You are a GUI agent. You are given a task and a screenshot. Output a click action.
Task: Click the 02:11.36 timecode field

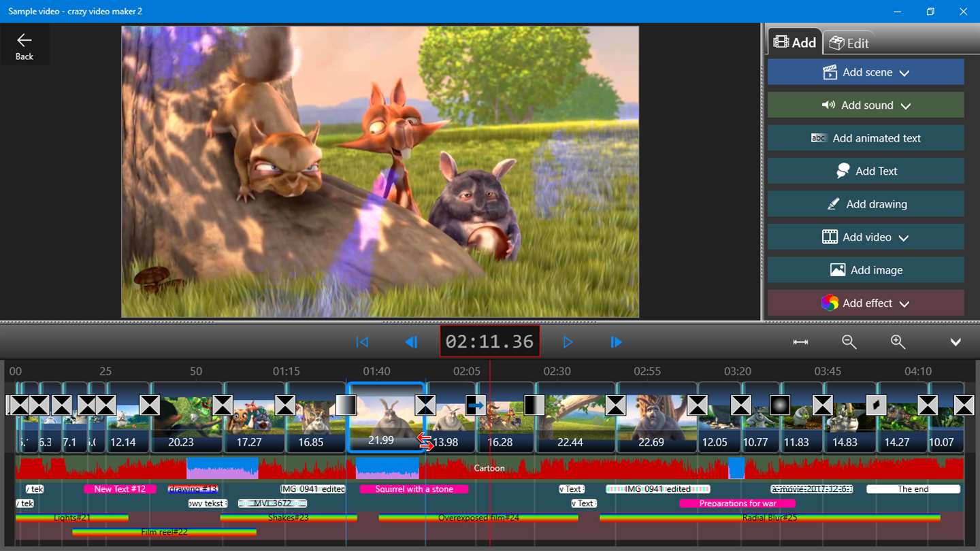click(x=490, y=341)
